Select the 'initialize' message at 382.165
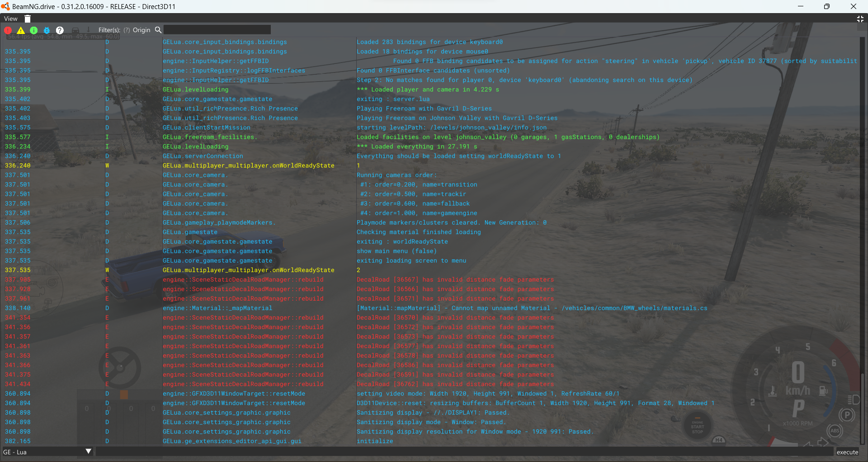This screenshot has height=462, width=868. (x=375, y=441)
